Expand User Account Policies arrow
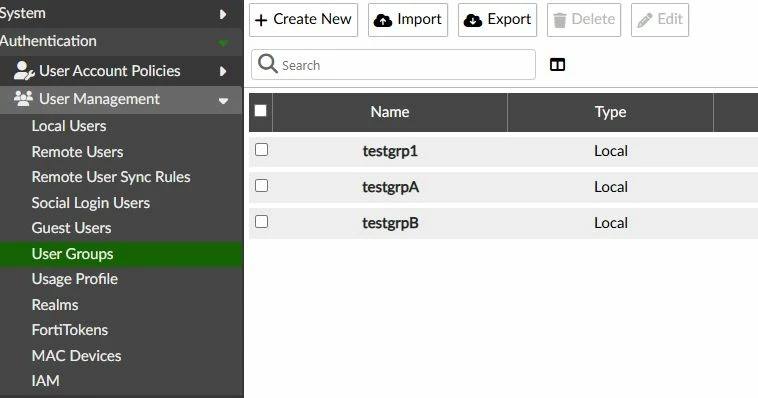758x398 pixels. coord(223,72)
